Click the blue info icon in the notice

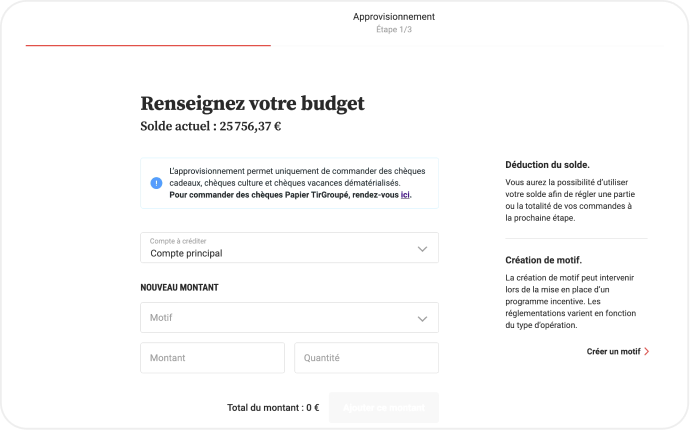(156, 183)
